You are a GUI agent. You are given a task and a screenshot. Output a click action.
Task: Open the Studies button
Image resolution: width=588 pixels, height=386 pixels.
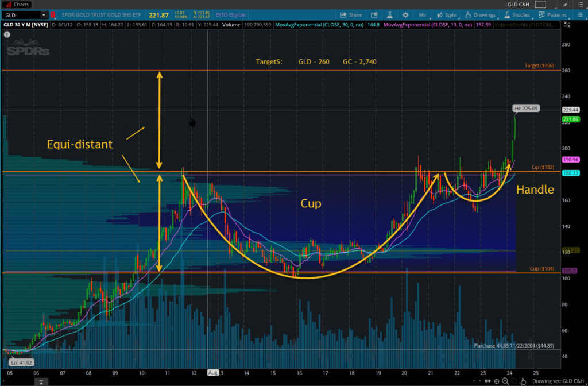517,14
